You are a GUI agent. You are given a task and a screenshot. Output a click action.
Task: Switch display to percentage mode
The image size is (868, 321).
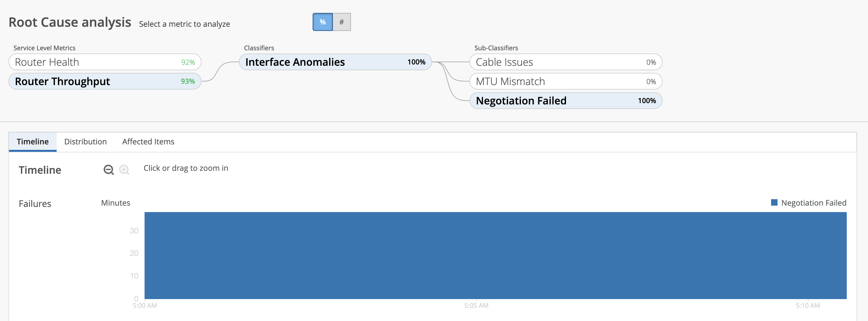coord(323,22)
